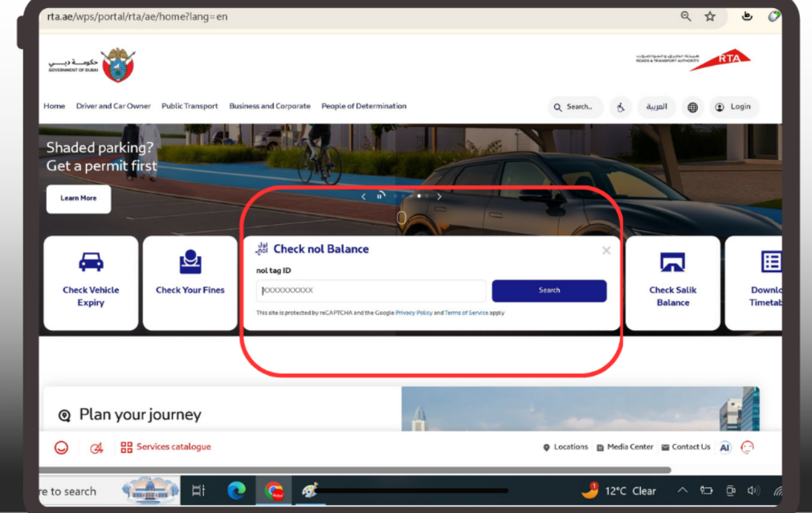Go back using left carousel arrow
Image resolution: width=812 pixels, height=513 pixels.
click(363, 195)
